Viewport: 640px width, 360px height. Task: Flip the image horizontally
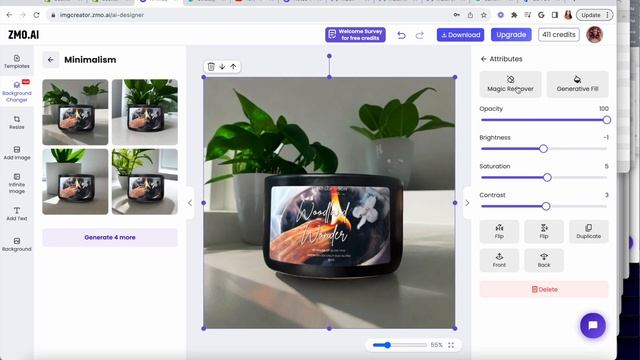[x=499, y=231]
